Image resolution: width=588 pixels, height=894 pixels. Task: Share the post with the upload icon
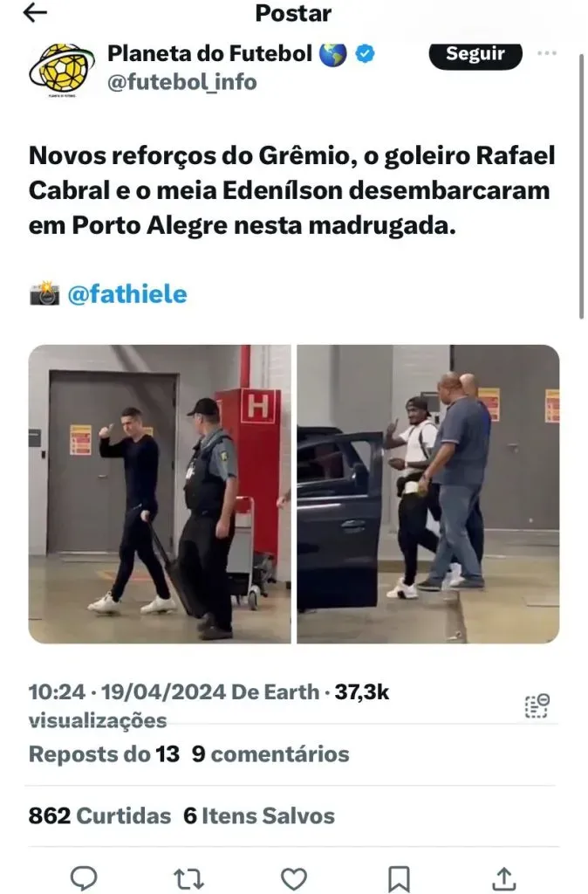point(504,878)
